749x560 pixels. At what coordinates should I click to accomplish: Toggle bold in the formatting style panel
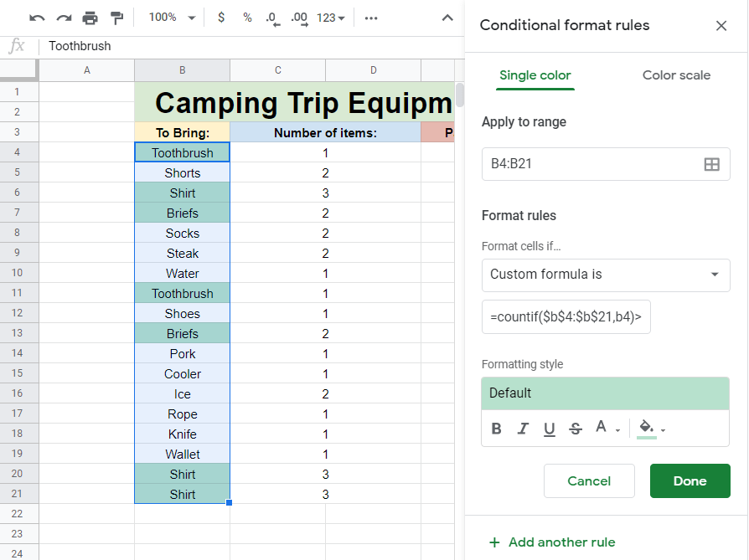pyautogui.click(x=496, y=428)
